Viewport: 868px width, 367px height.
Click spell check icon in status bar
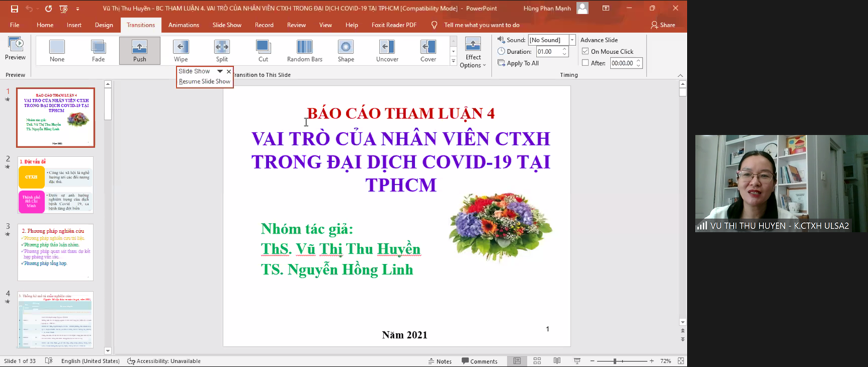pos(49,361)
